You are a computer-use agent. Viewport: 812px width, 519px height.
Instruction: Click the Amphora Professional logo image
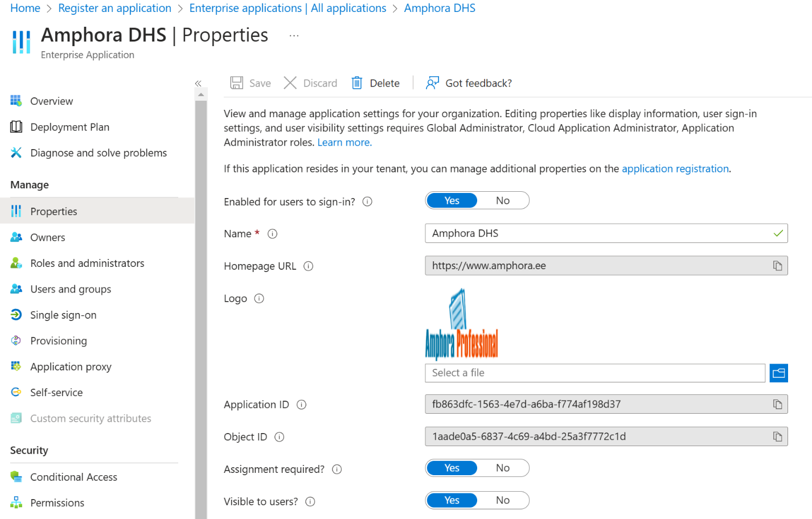(462, 324)
